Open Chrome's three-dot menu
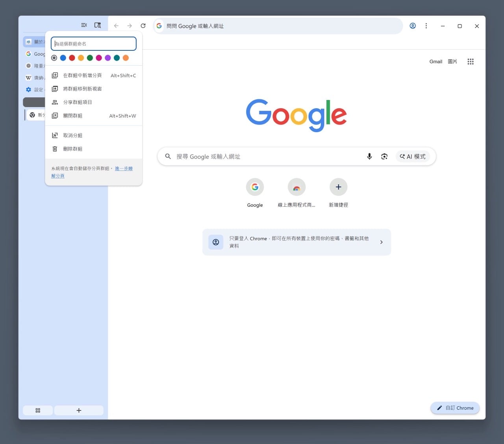Image resolution: width=504 pixels, height=444 pixels. pyautogui.click(x=426, y=26)
